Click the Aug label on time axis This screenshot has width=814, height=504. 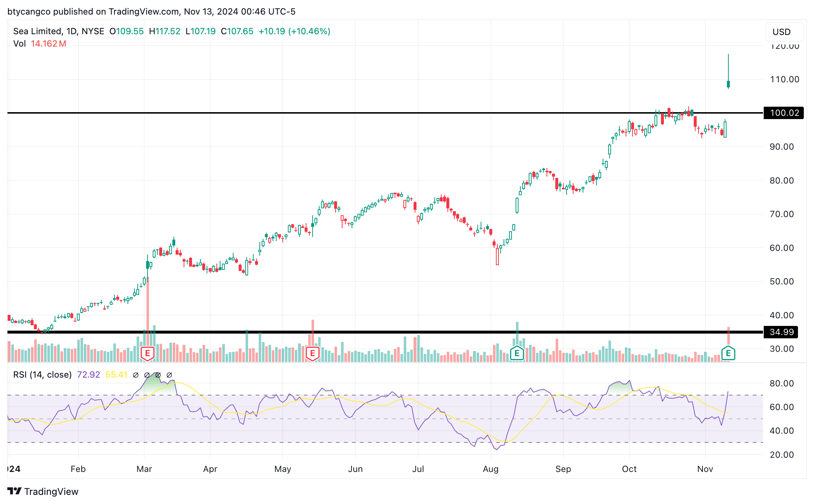[x=490, y=469]
